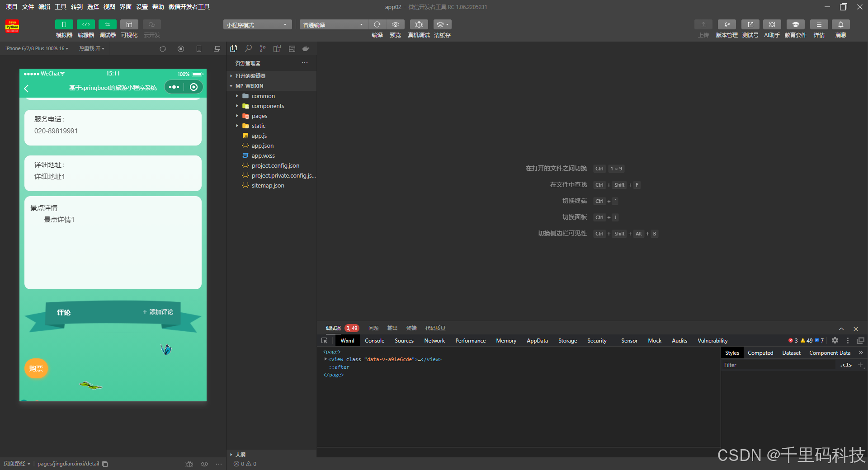Copy the page path with copy icon
Screen dimensions: 868x470
tap(105, 464)
